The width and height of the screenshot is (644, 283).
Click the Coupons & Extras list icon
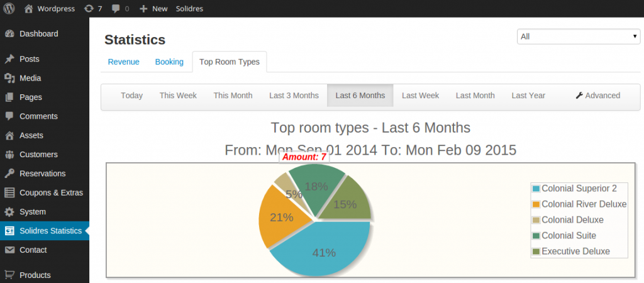(x=9, y=192)
